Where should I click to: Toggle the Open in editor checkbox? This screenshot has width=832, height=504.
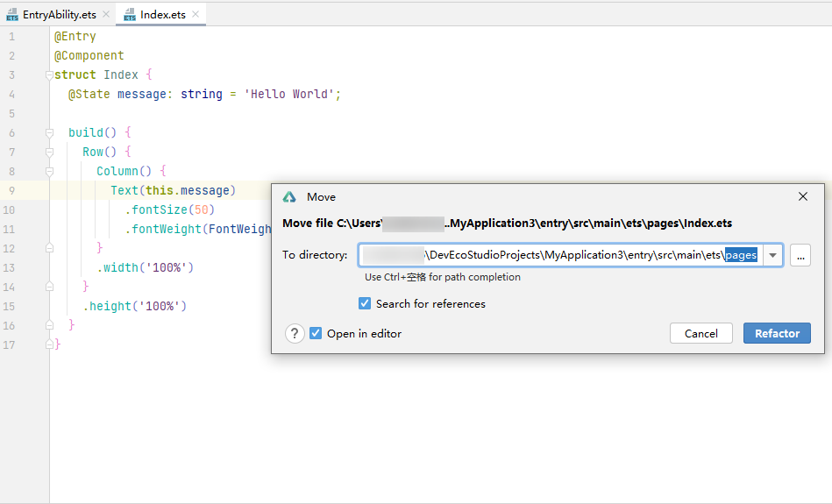click(316, 333)
